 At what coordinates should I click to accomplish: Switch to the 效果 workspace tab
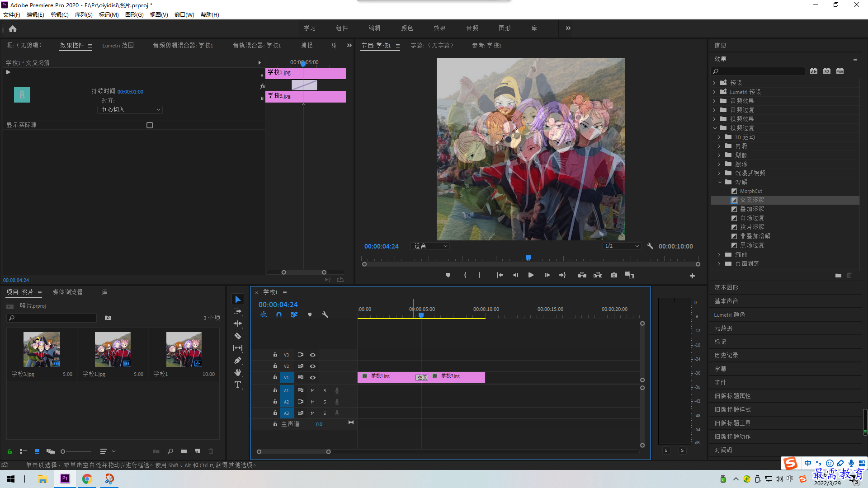point(439,28)
